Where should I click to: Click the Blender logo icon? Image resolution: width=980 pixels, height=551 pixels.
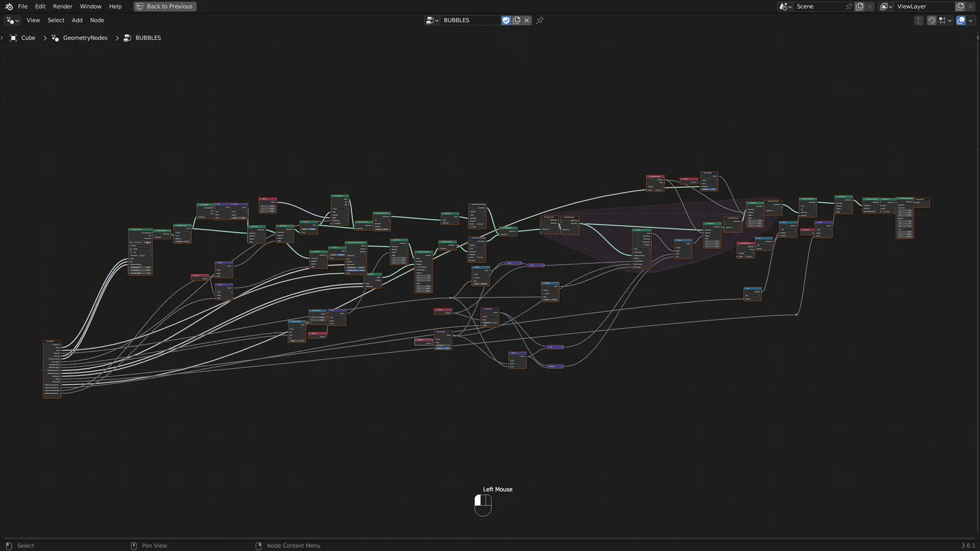click(x=9, y=7)
